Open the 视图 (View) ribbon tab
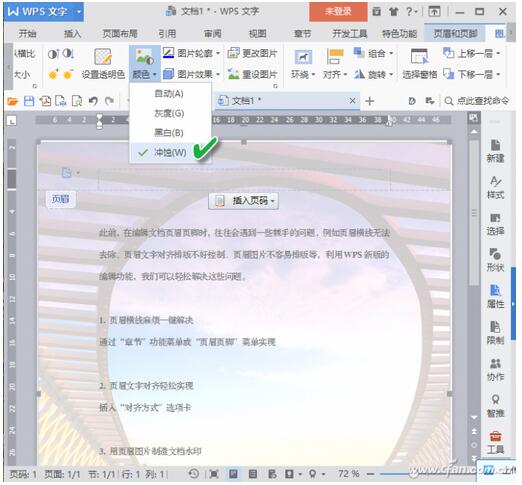522x485 pixels. tap(258, 33)
